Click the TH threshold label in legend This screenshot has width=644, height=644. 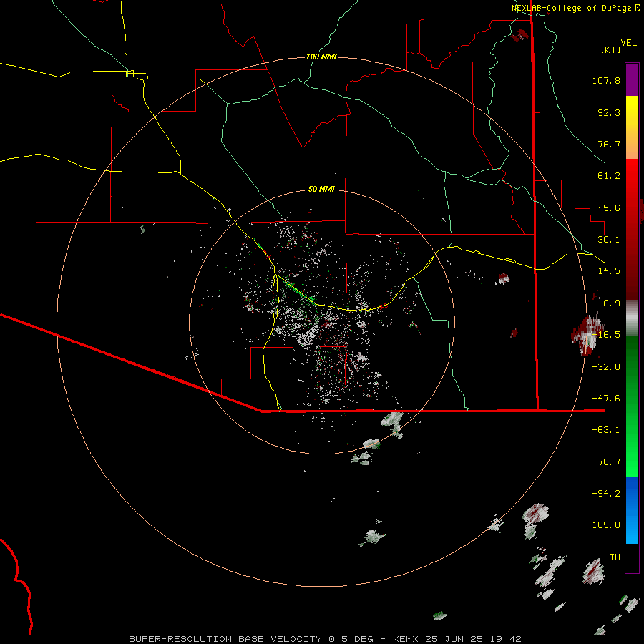coord(615,557)
